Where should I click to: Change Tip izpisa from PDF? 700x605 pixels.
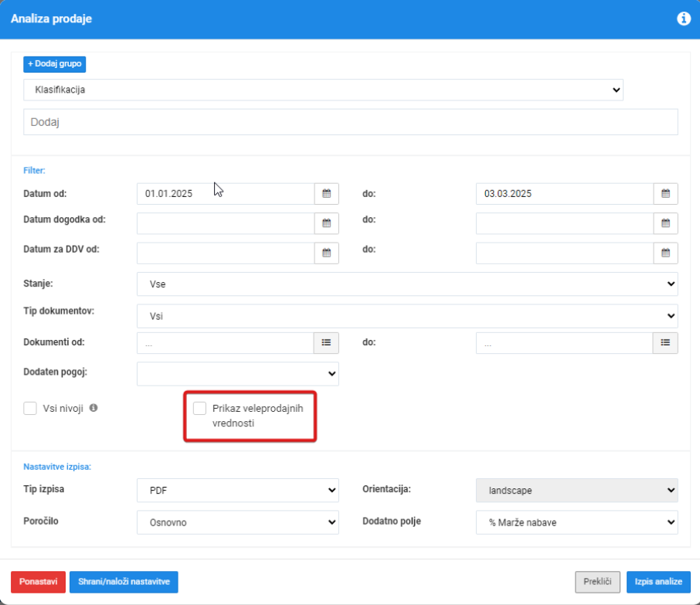pyautogui.click(x=237, y=490)
